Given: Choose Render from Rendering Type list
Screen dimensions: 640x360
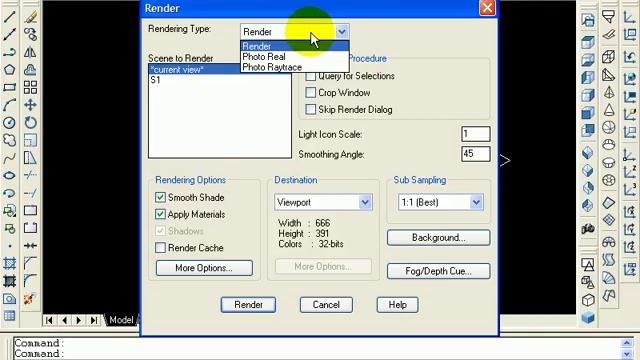Looking at the screenshot, I should [x=295, y=47].
